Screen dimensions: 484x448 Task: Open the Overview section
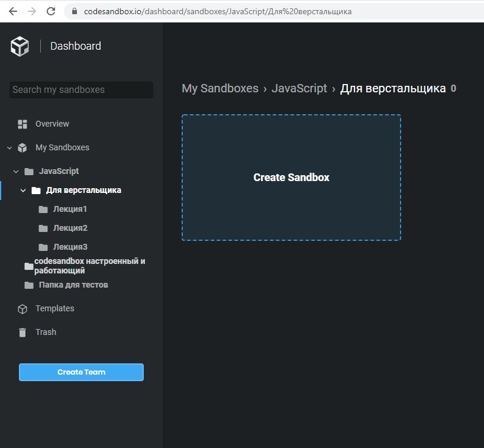coord(52,124)
